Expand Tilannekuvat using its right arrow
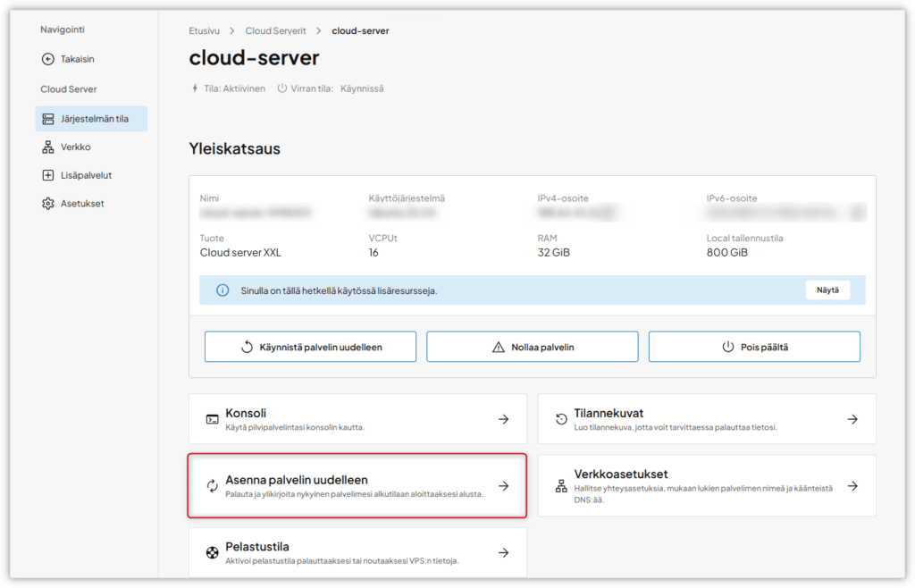The image size is (915, 588). (852, 419)
